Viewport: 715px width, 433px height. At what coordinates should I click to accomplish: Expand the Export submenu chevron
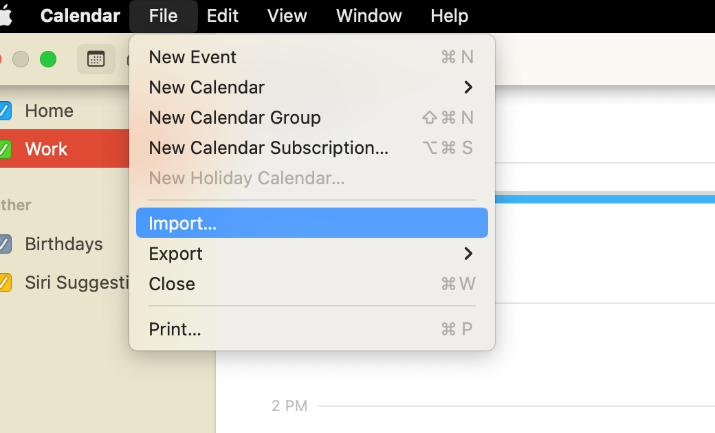click(468, 253)
